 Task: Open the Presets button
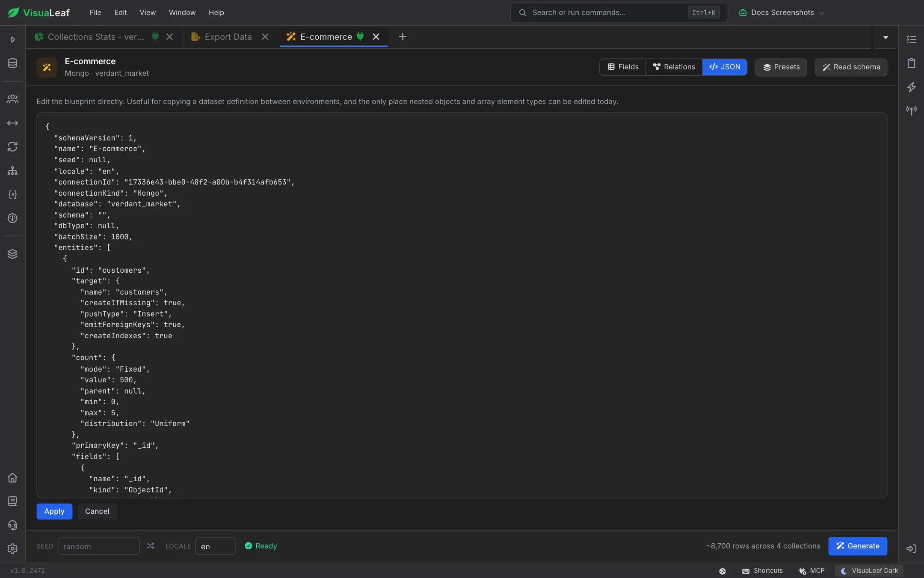pos(781,67)
